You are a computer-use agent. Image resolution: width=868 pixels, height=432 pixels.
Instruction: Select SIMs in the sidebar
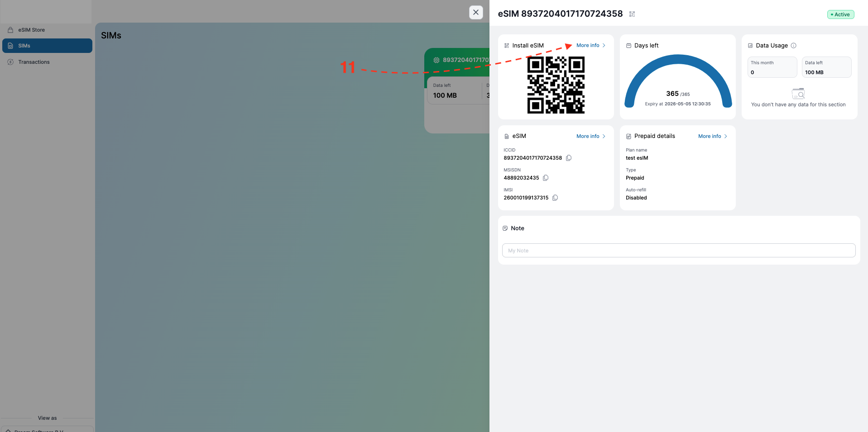(x=47, y=46)
